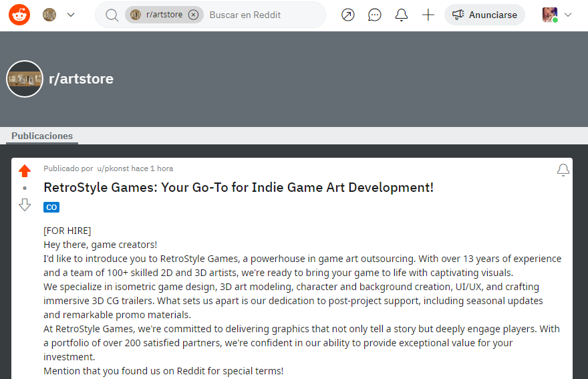Click the 'hace 1 hora' timestamp
This screenshot has height=379, width=588.
[152, 168]
